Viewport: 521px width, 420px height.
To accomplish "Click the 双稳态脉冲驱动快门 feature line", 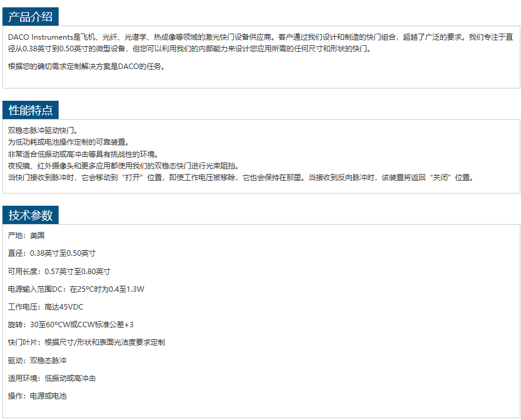I will tap(43, 131).
